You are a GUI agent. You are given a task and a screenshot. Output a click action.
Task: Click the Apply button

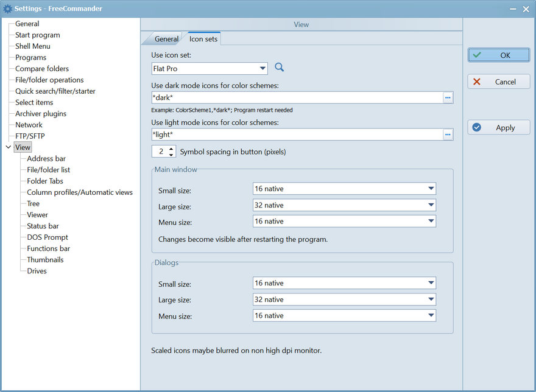[x=498, y=128]
